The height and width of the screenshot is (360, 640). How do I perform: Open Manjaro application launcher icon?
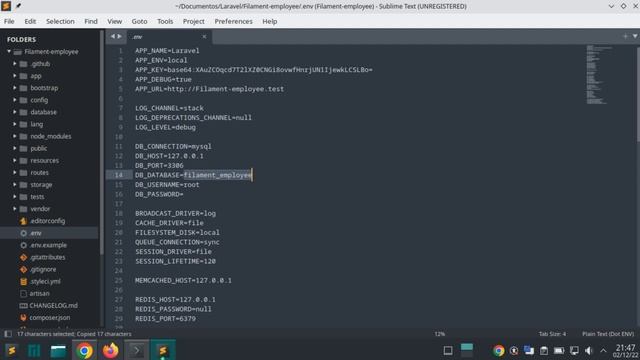pos(34,351)
